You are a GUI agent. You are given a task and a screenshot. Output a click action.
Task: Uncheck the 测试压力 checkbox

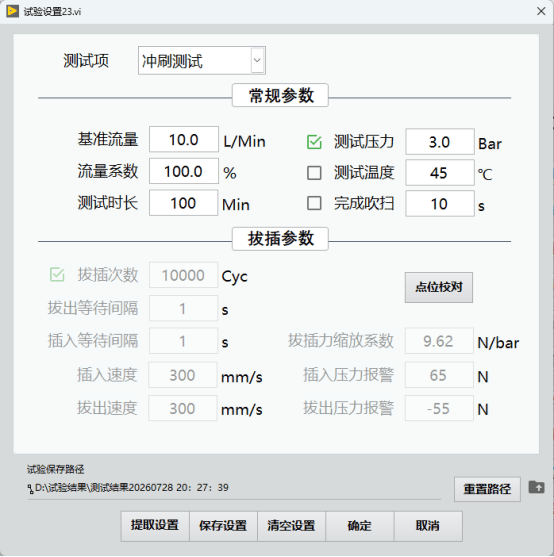click(314, 142)
